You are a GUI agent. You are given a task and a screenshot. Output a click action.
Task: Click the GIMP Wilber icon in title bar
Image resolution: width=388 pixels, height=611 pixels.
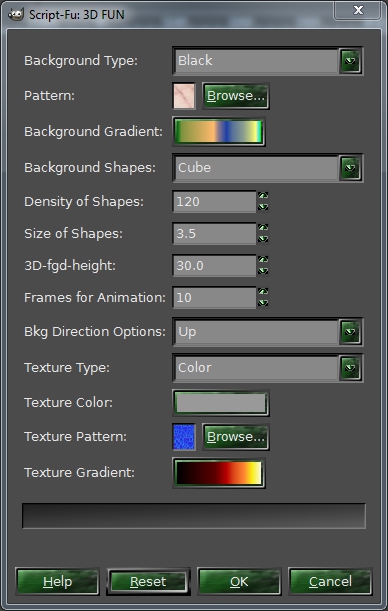(x=16, y=14)
